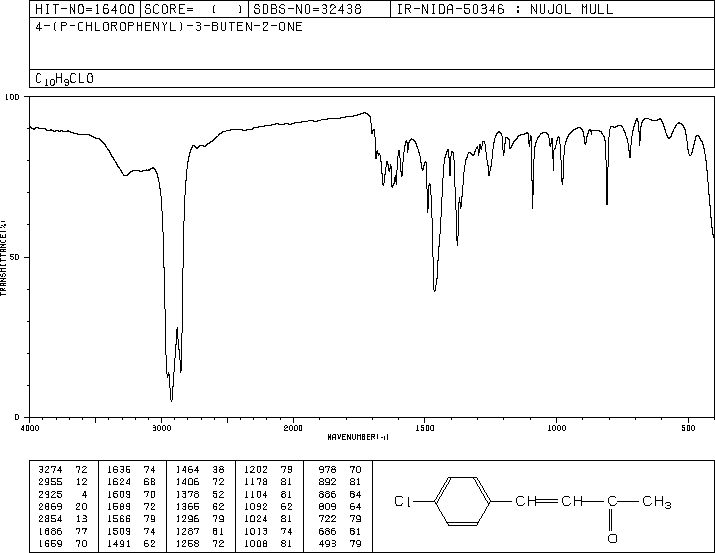
Task: Click the 1000 wavenumber axis label
Action: 556,428
